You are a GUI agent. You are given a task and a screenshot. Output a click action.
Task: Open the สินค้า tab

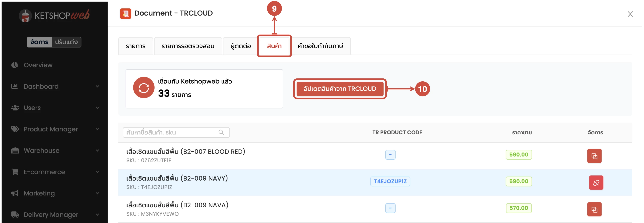tap(274, 46)
